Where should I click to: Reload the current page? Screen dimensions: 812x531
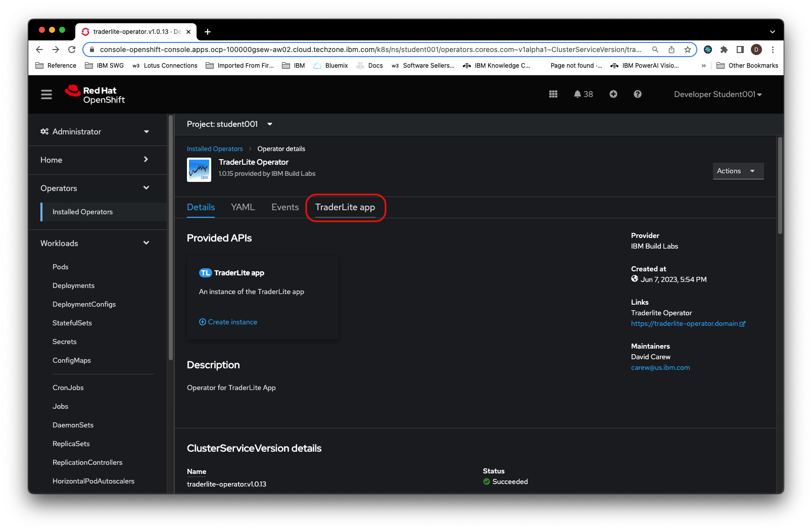(72, 50)
